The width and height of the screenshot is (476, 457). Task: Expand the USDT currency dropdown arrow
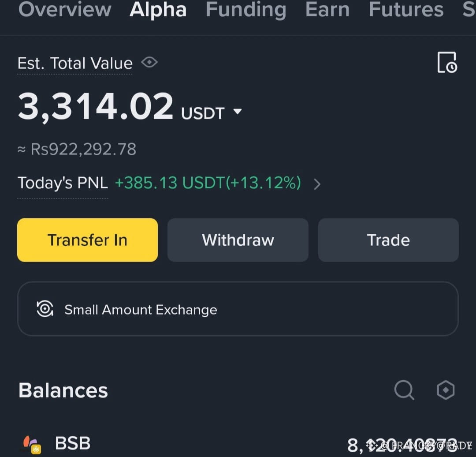coord(238,111)
